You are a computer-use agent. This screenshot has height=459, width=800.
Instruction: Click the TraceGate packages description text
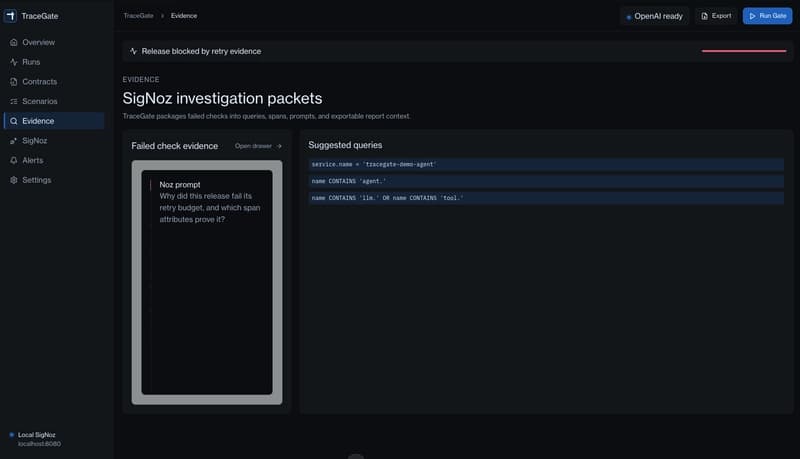click(x=266, y=116)
